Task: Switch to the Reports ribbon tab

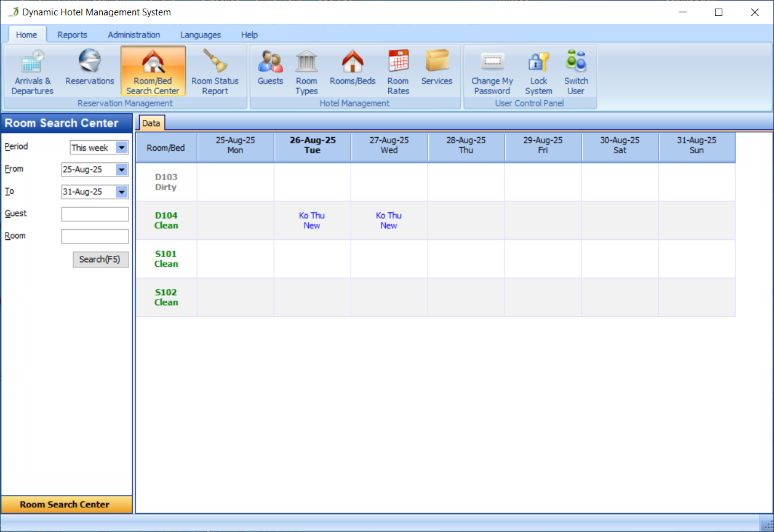Action: tap(73, 35)
